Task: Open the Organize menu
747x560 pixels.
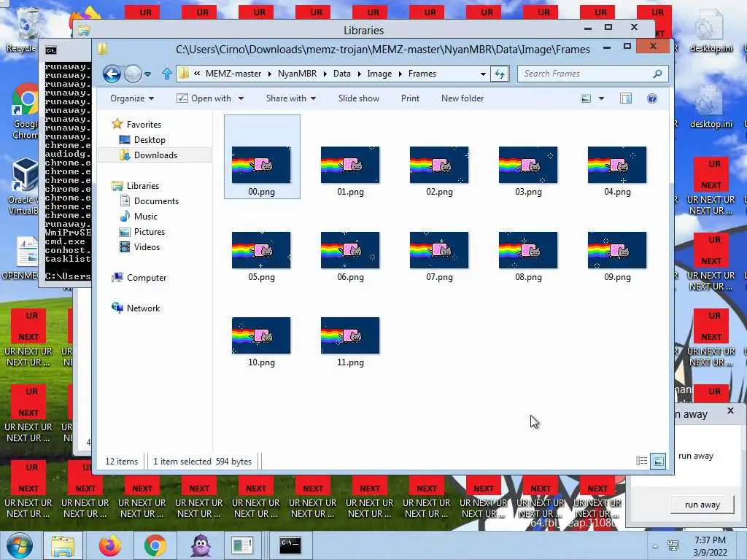Action: pos(132,98)
